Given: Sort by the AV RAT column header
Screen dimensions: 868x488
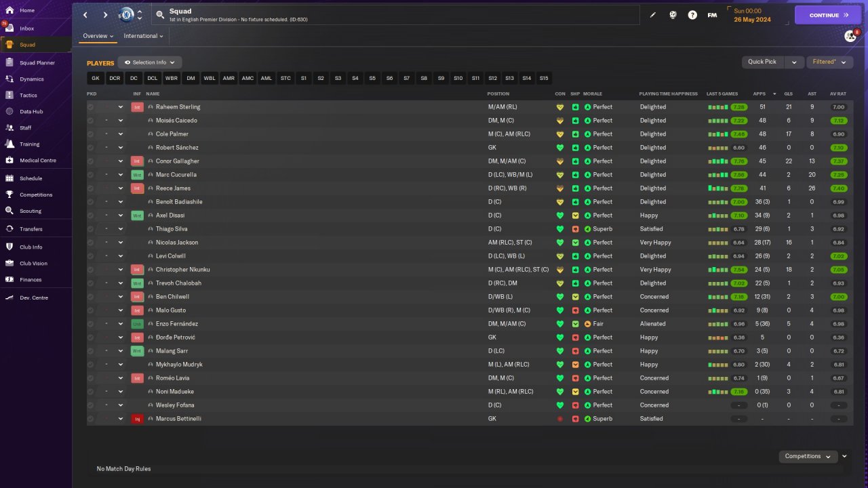Looking at the screenshot, I should pyautogui.click(x=838, y=94).
